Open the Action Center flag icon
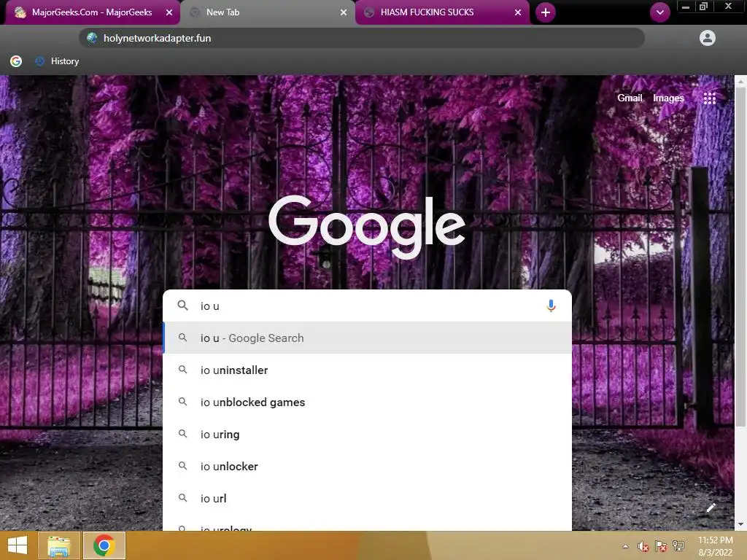The image size is (747, 560). 661,546
